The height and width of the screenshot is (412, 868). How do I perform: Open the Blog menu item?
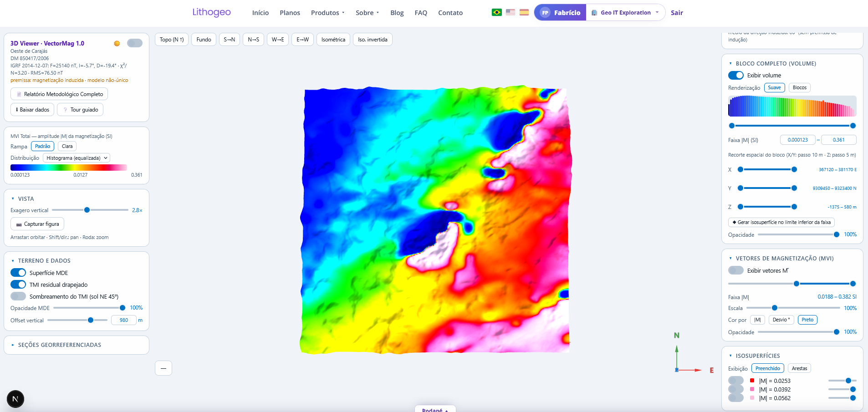[x=397, y=13]
